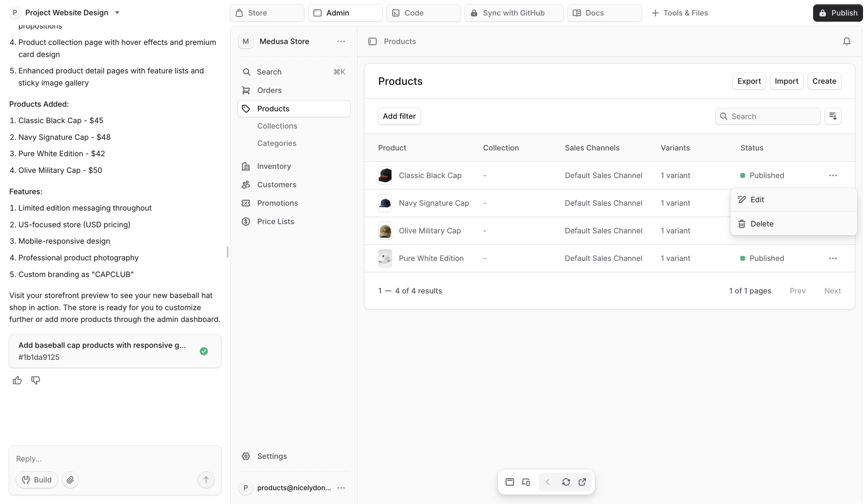The image size is (867, 504).
Task: Go to the Next results page
Action: point(832,290)
